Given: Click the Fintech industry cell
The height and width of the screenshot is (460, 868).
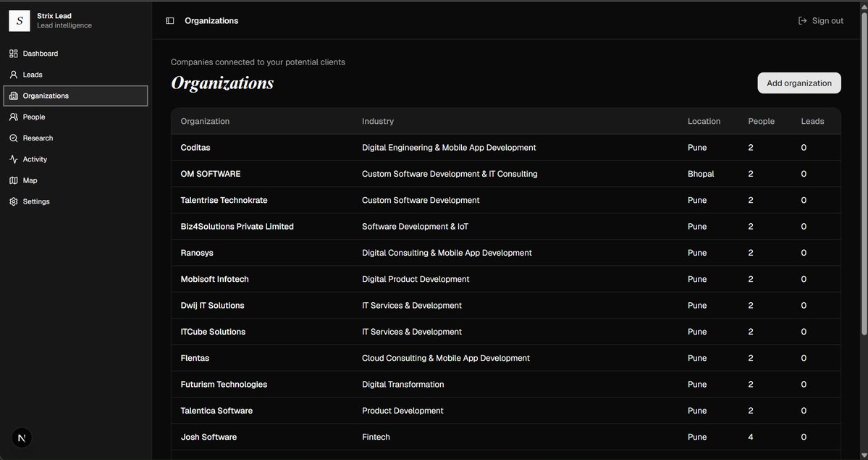Looking at the screenshot, I should [x=376, y=438].
